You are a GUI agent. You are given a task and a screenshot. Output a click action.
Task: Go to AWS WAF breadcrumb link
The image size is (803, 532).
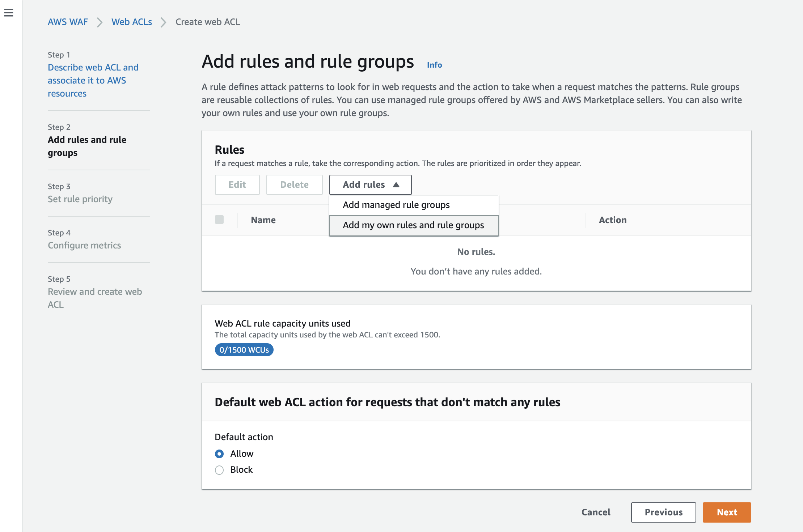tap(68, 22)
